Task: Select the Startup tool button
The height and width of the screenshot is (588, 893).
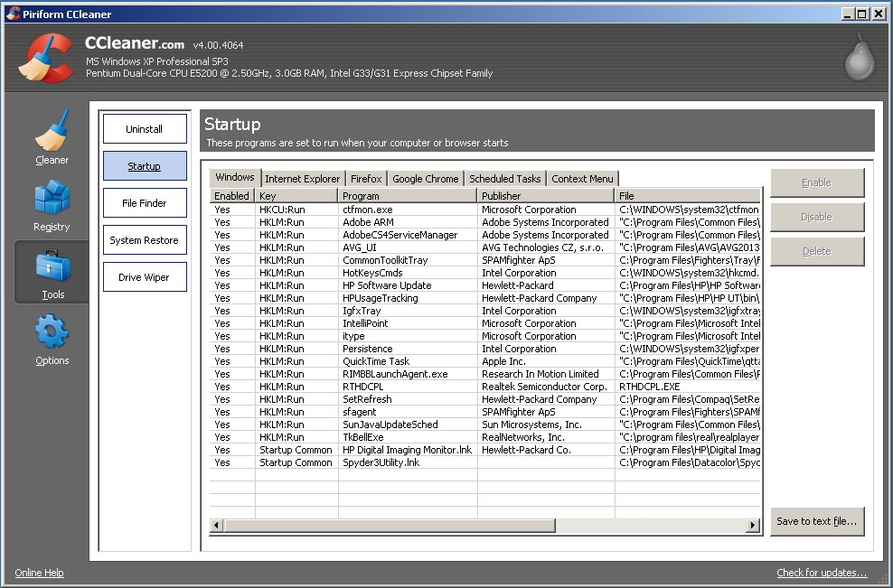Action: (x=145, y=165)
